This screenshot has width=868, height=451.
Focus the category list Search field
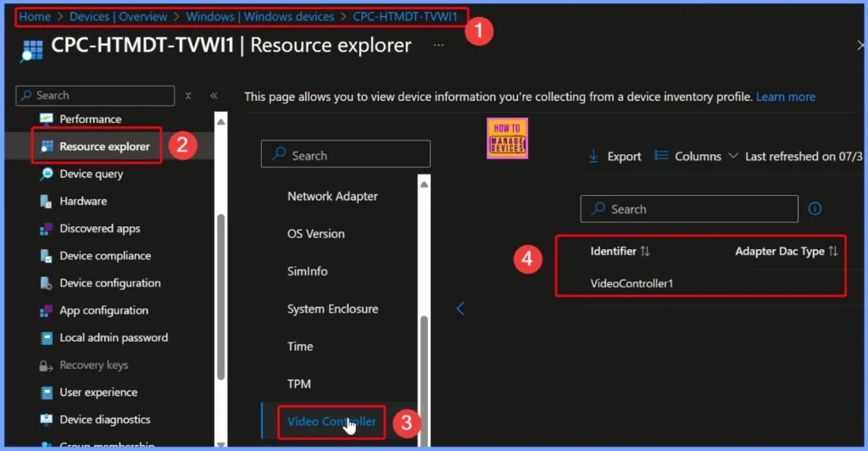pyautogui.click(x=346, y=153)
